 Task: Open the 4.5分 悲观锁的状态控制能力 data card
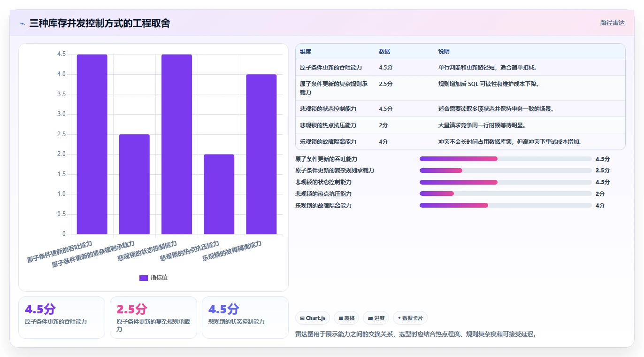(245, 317)
